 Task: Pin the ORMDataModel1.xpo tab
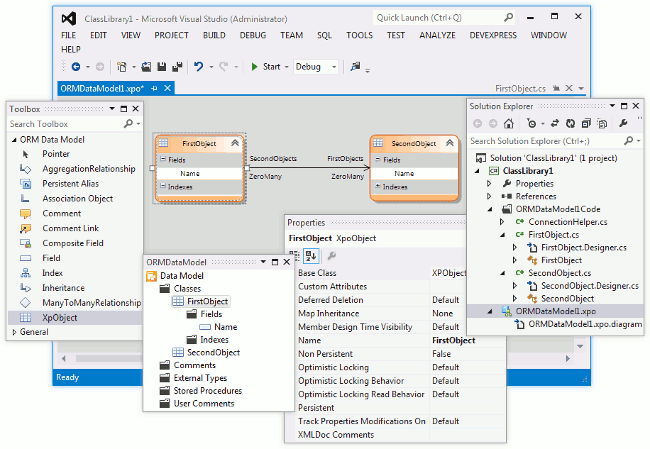pyautogui.click(x=154, y=88)
